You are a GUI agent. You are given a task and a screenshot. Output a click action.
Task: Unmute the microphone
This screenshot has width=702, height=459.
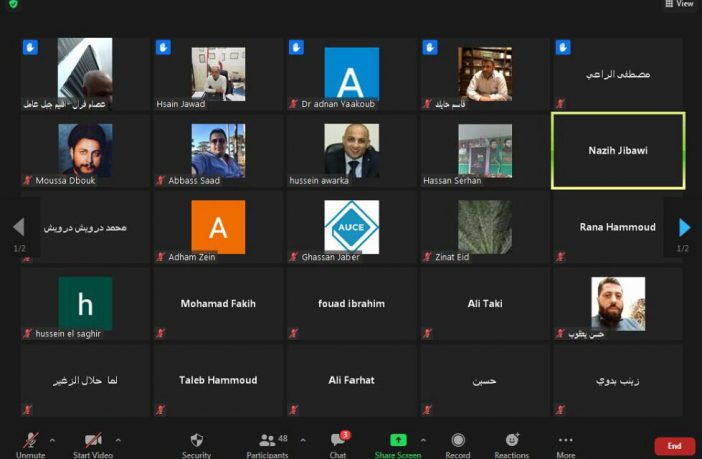[x=30, y=444]
